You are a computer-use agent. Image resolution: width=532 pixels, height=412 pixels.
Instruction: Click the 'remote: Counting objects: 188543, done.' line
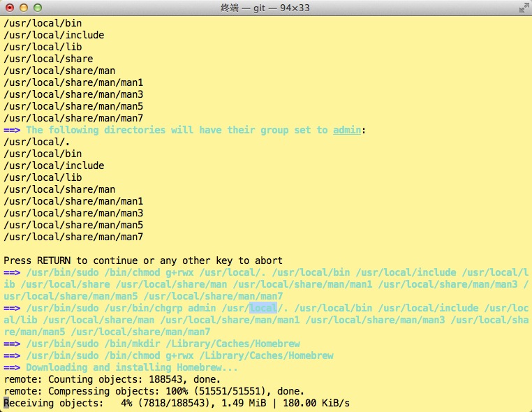pos(112,379)
